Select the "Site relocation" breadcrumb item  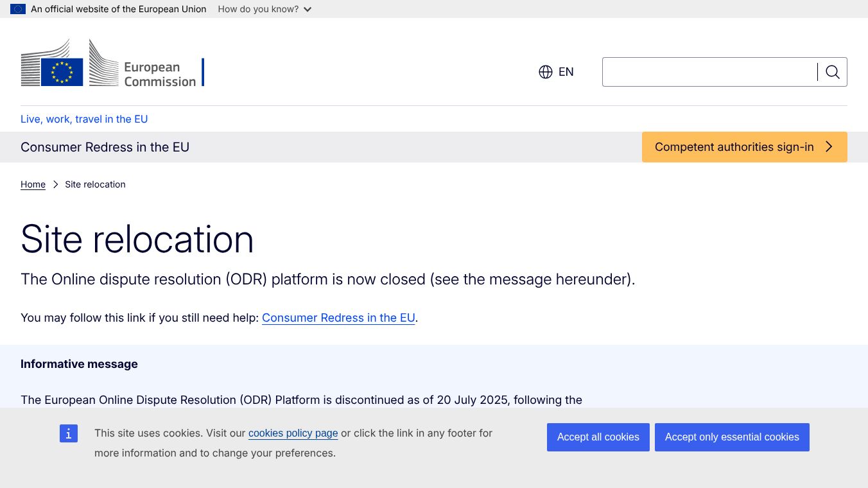[x=95, y=184]
